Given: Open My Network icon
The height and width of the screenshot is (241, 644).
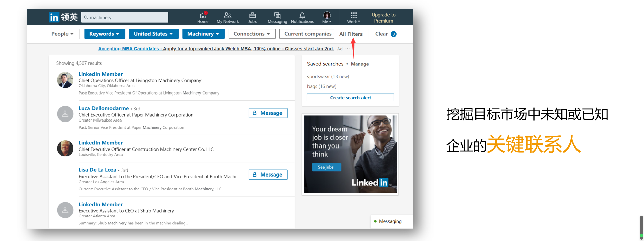Looking at the screenshot, I should pos(227,16).
